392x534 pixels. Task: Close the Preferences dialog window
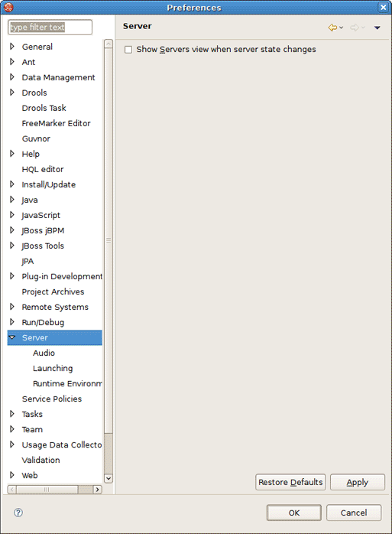[x=383, y=7]
